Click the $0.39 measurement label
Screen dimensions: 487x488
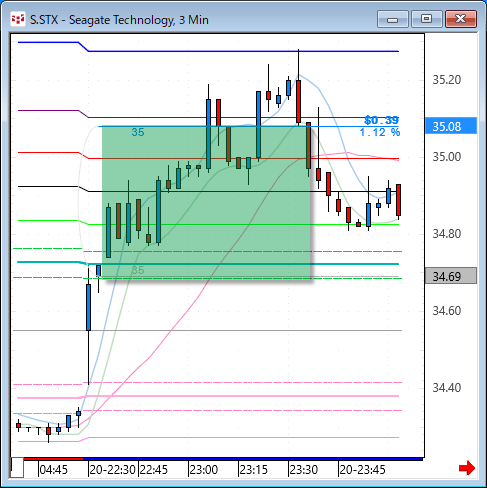click(x=382, y=120)
